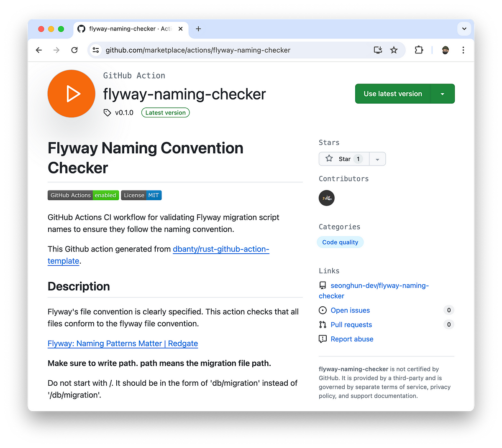This screenshot has height=448, width=502.
Task: Click the v0.1.0 tag icon
Action: pyautogui.click(x=107, y=112)
